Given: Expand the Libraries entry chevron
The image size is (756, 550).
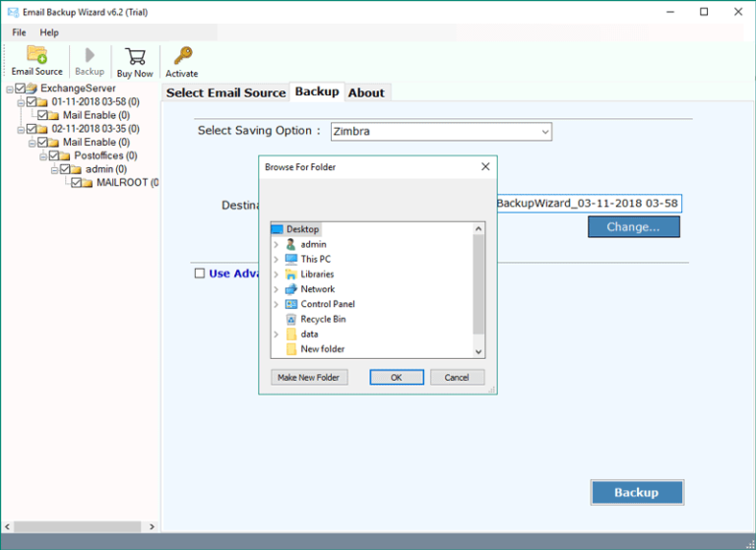Looking at the screenshot, I should 277,275.
